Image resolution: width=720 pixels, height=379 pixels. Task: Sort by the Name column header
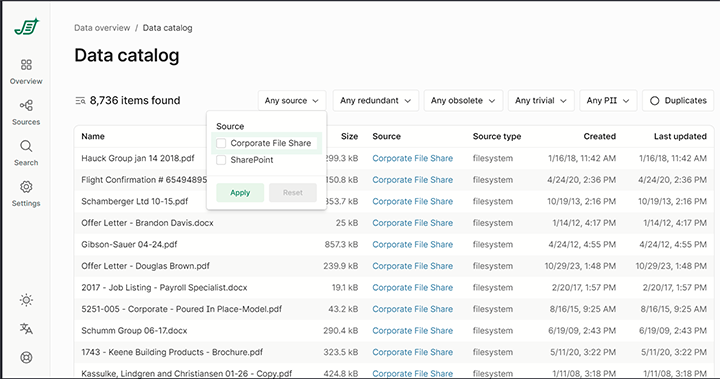[93, 136]
